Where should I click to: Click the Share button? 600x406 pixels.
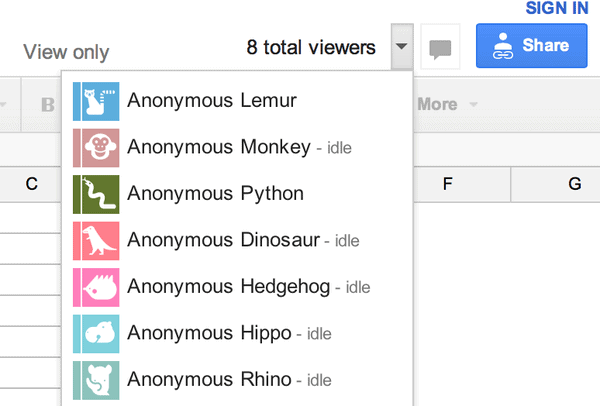point(532,46)
